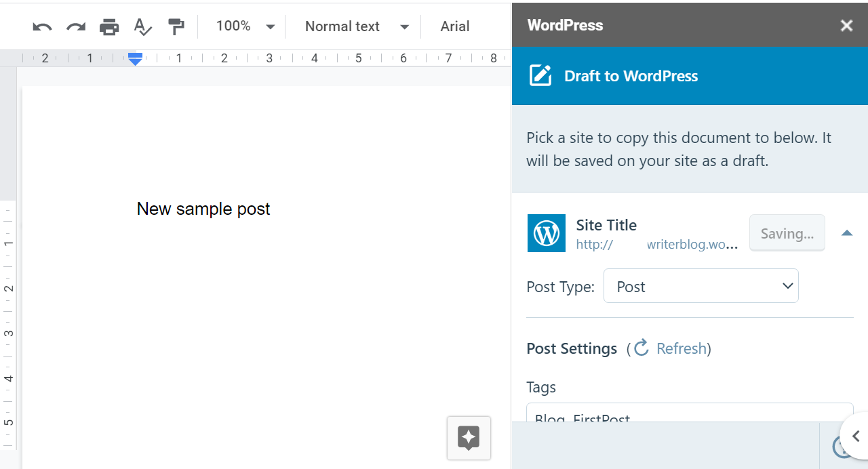The width and height of the screenshot is (868, 469).
Task: Open the Print icon
Action: [x=108, y=26]
